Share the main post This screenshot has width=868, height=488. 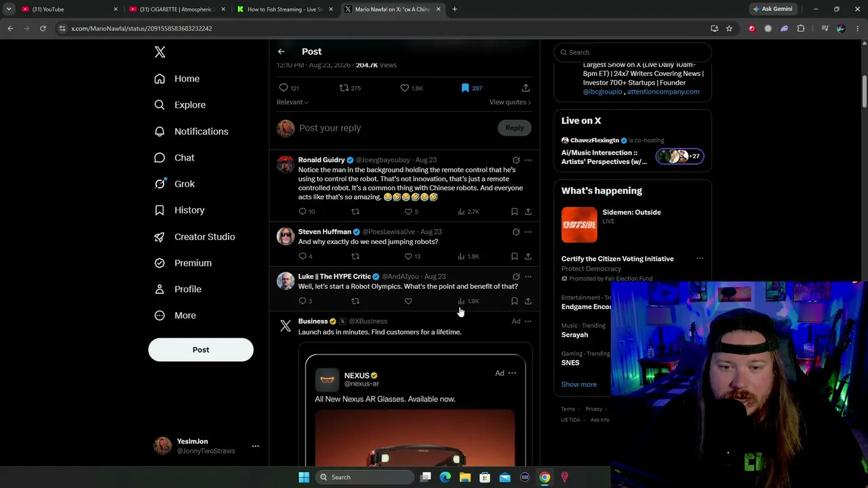pyautogui.click(x=526, y=88)
